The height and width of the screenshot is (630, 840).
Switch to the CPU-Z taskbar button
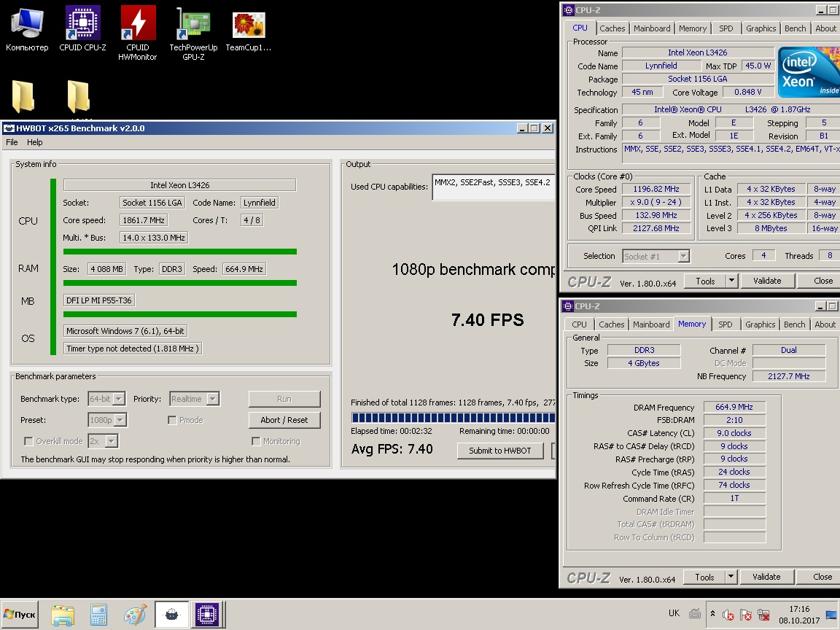click(x=207, y=615)
